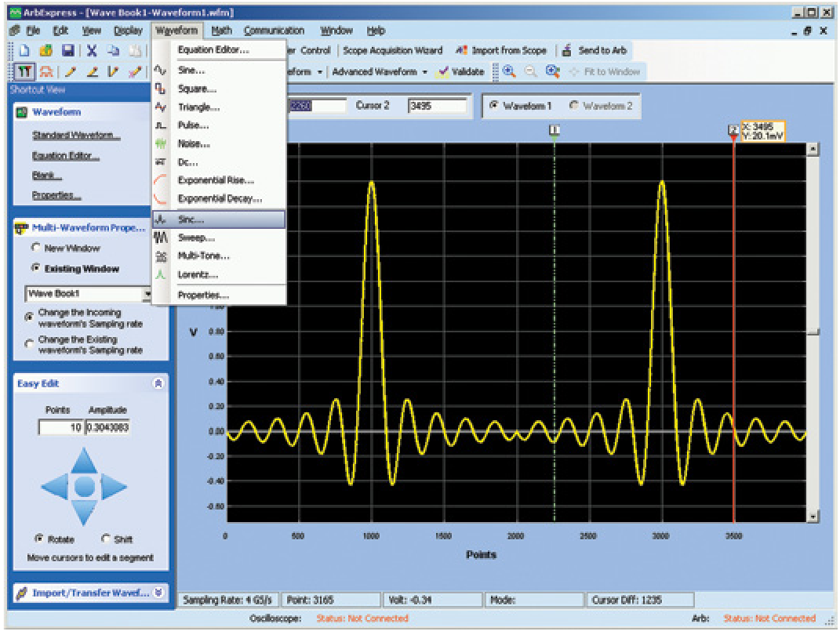Click the Cut toolbar icon
840x631 pixels.
tap(93, 51)
